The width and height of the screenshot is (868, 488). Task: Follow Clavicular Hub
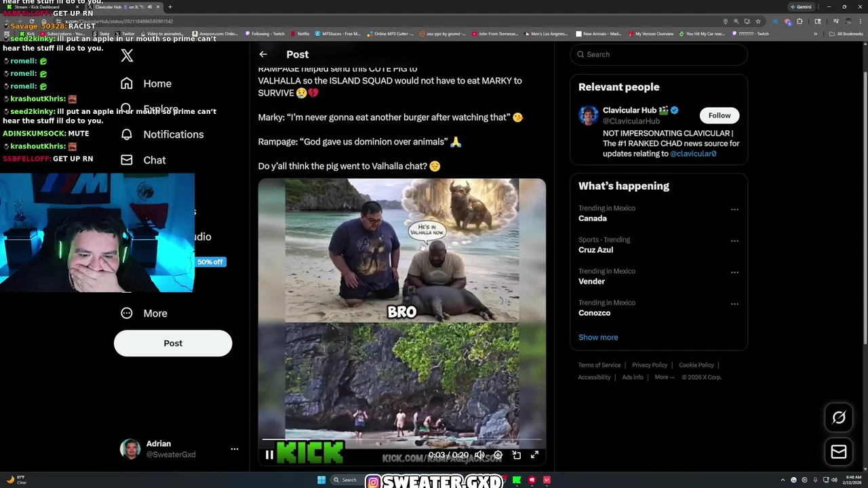point(719,115)
